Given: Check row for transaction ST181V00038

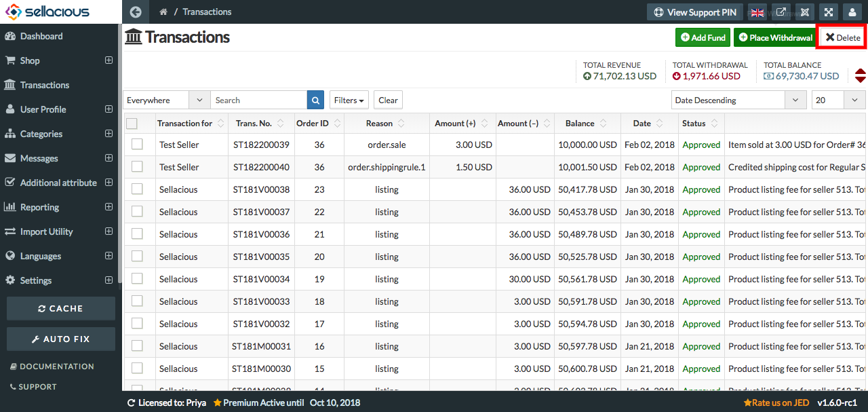Looking at the screenshot, I should (x=137, y=189).
